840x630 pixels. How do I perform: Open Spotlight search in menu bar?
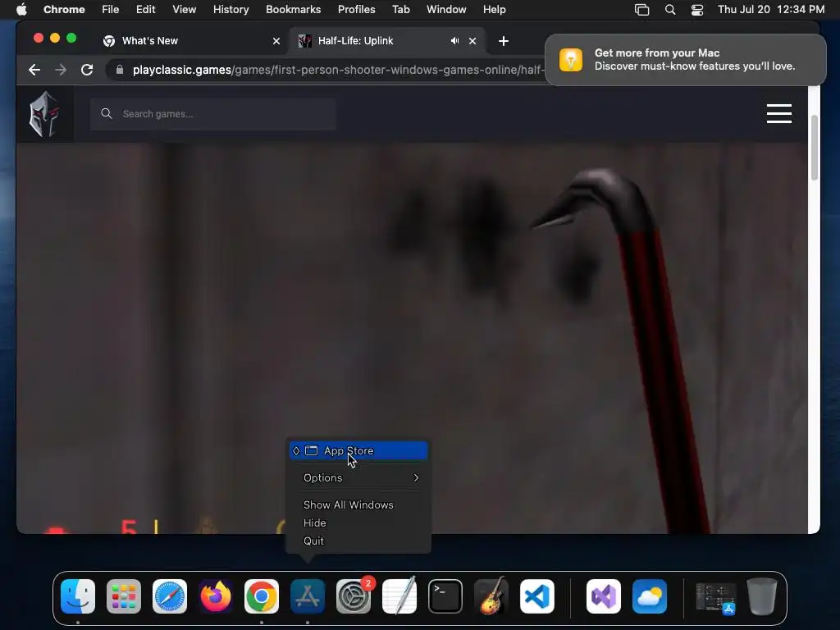pos(669,10)
